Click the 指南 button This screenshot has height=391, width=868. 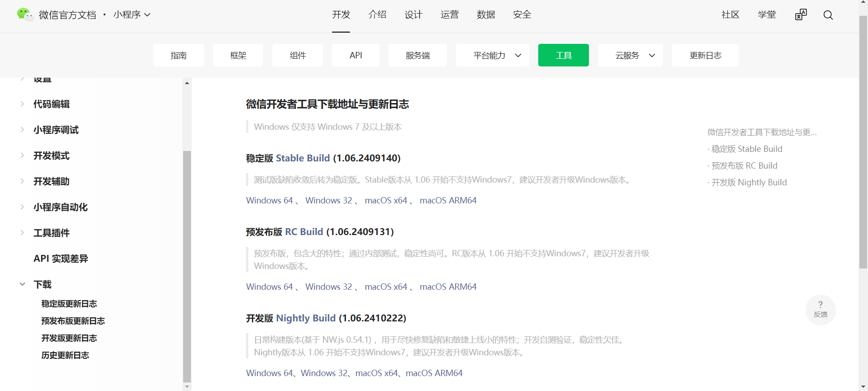(179, 55)
